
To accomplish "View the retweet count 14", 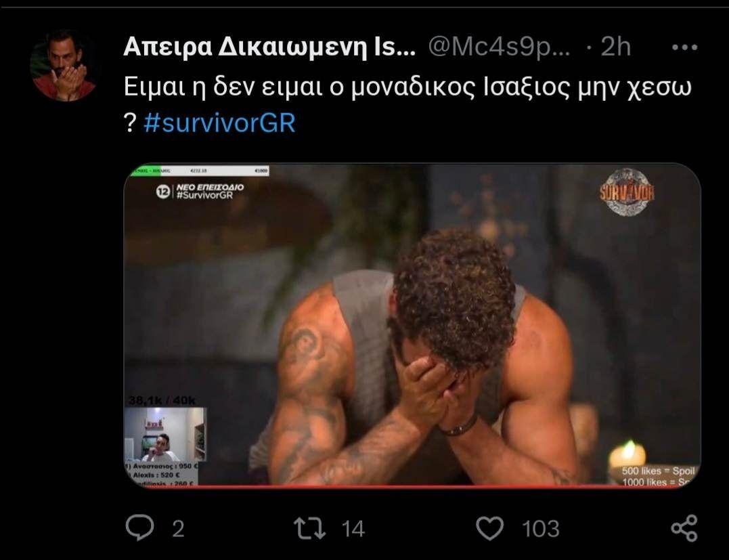I will click(x=353, y=529).
